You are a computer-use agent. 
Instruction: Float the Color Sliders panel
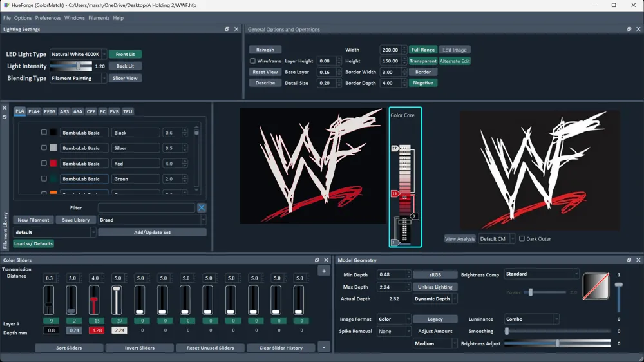(x=317, y=260)
